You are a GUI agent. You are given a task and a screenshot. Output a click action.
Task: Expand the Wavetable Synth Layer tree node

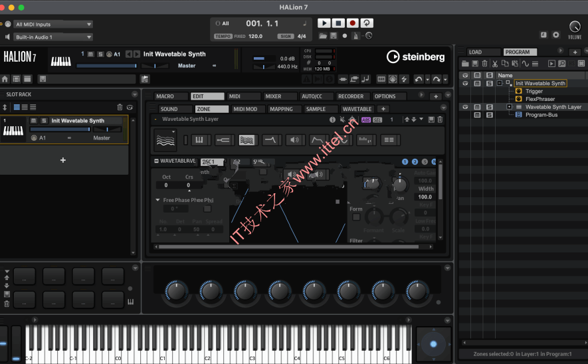(x=509, y=107)
